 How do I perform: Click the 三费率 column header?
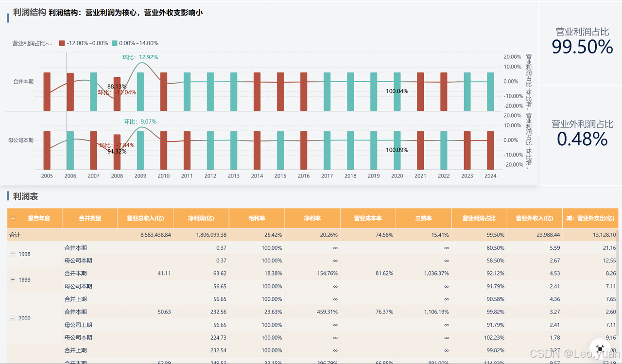pyautogui.click(x=424, y=218)
